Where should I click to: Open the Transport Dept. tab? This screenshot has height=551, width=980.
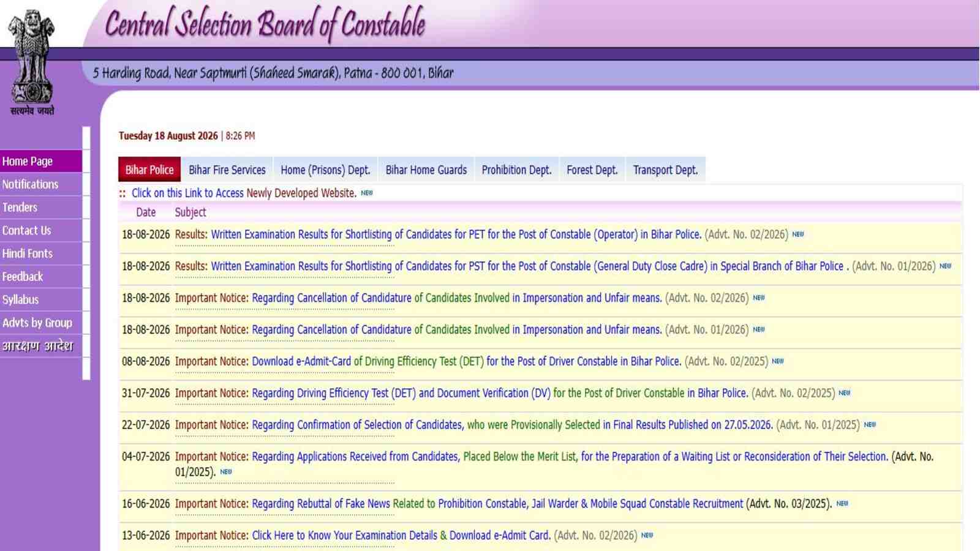(x=665, y=170)
